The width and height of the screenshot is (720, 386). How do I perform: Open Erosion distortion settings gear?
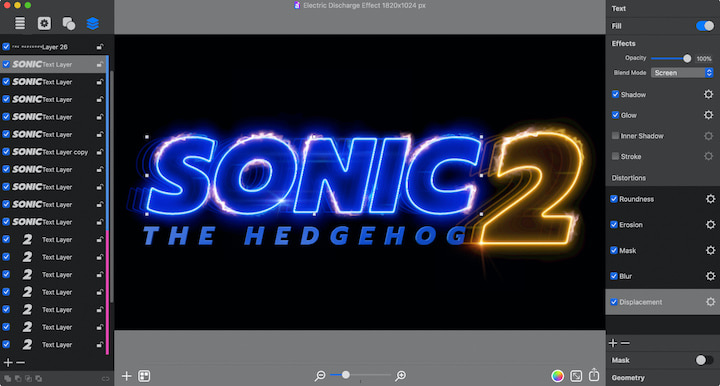(x=710, y=224)
